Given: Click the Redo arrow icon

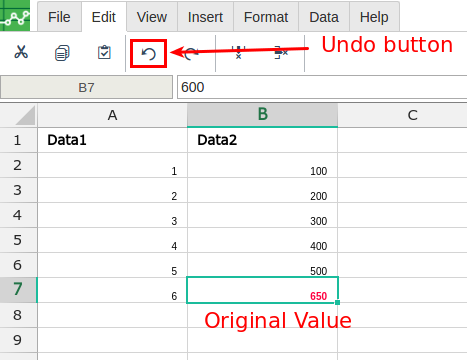Looking at the screenshot, I should click(x=191, y=54).
